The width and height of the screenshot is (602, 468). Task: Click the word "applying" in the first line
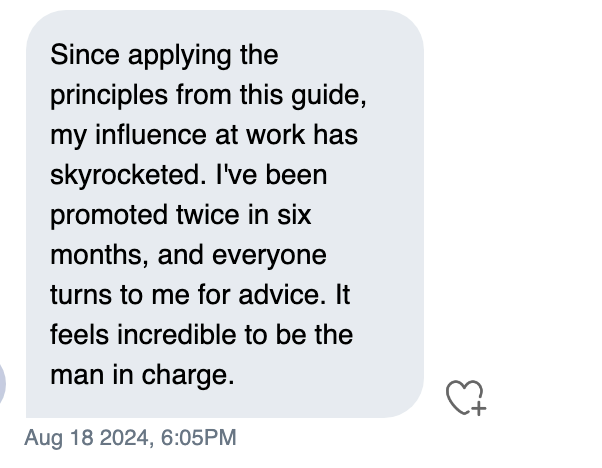pos(180,56)
